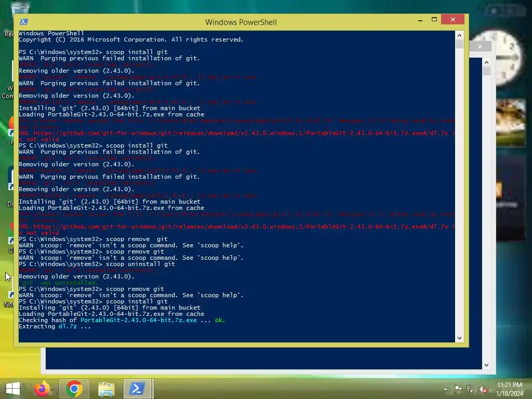Open Firefox from the taskbar
This screenshot has height=399, width=532.
point(42,389)
